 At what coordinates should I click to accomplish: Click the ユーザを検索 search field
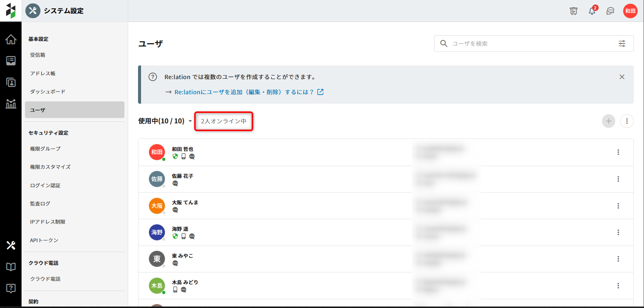pos(529,44)
